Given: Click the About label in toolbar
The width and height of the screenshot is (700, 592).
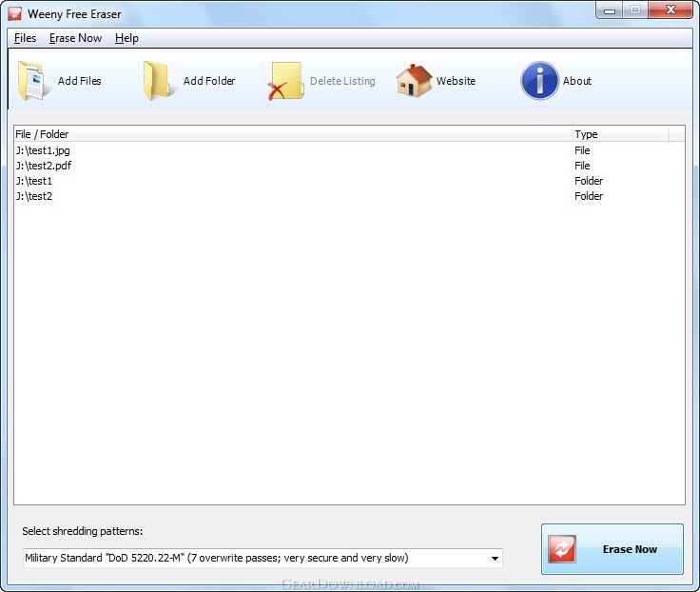Looking at the screenshot, I should (576, 81).
